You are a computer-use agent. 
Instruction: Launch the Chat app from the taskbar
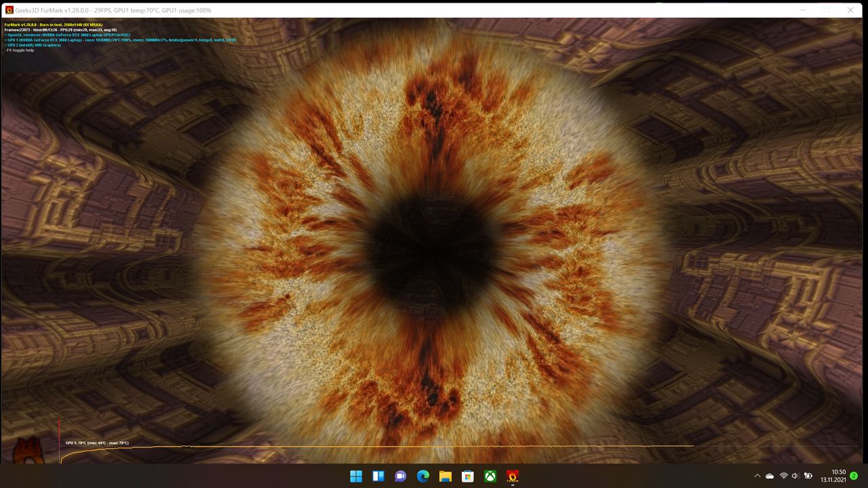click(x=401, y=476)
